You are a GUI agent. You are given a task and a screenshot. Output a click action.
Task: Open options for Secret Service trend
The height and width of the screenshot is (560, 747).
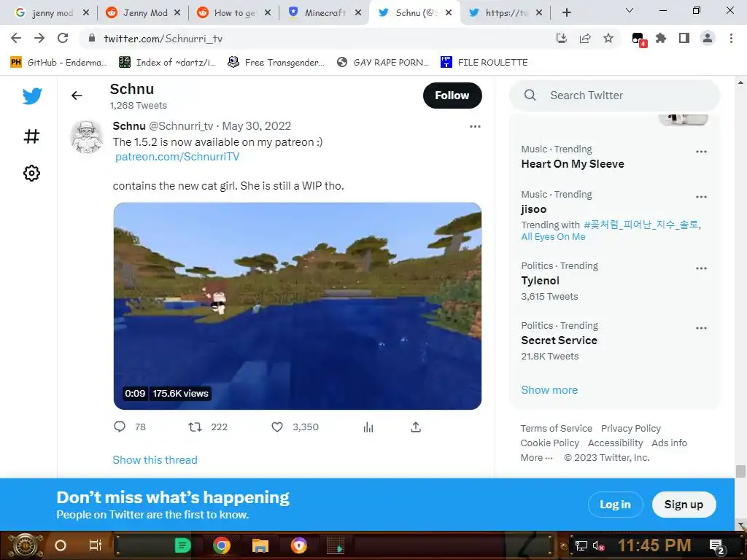pos(701,329)
